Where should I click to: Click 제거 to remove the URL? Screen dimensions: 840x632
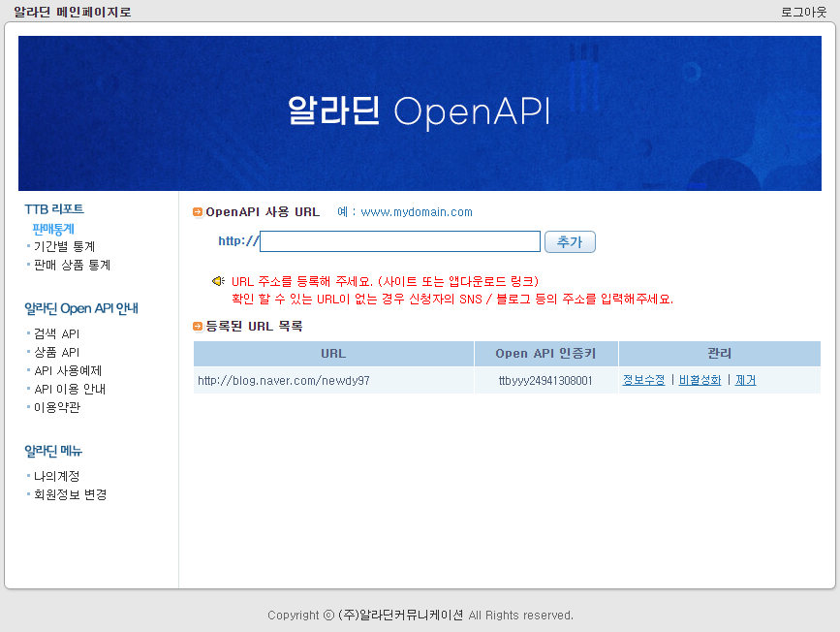point(745,380)
